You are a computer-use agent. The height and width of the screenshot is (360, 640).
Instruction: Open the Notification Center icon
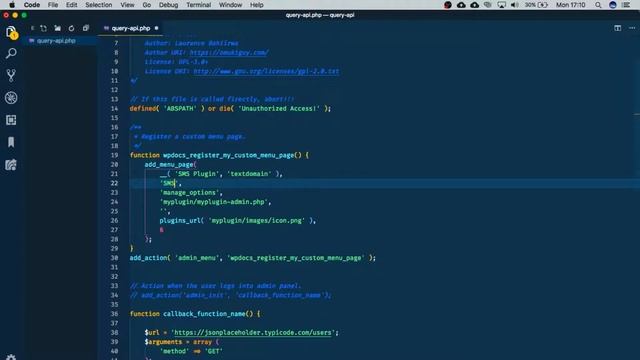point(627,5)
